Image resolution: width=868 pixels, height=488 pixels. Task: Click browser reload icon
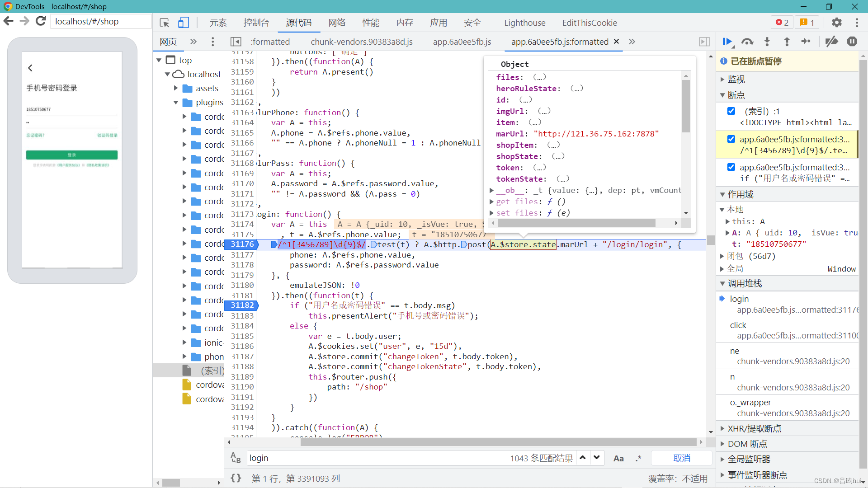tap(41, 21)
